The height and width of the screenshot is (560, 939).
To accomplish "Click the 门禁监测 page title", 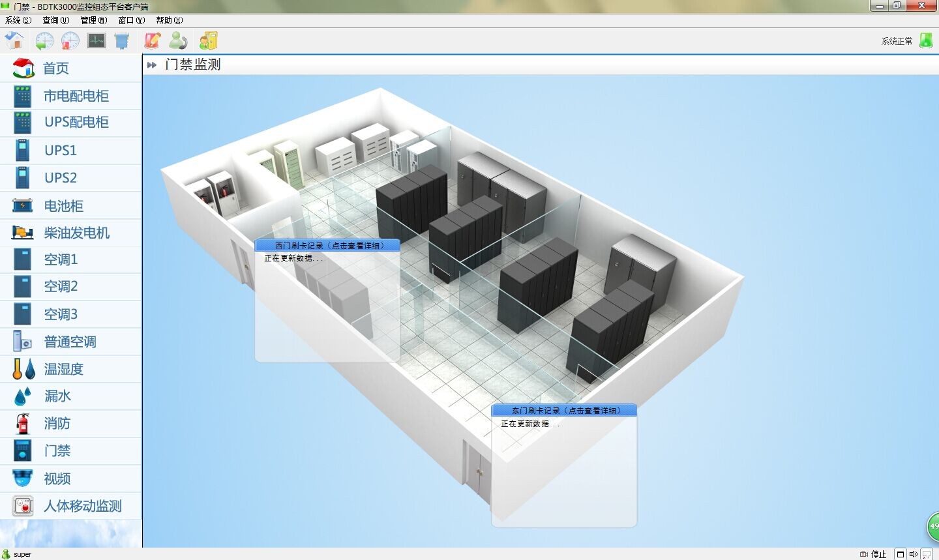I will click(x=193, y=65).
